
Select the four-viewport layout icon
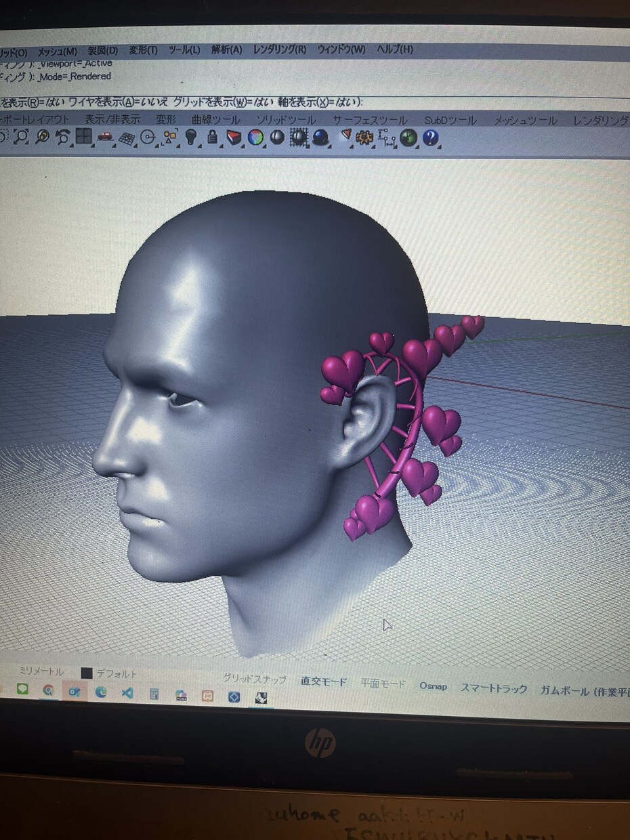coord(83,137)
